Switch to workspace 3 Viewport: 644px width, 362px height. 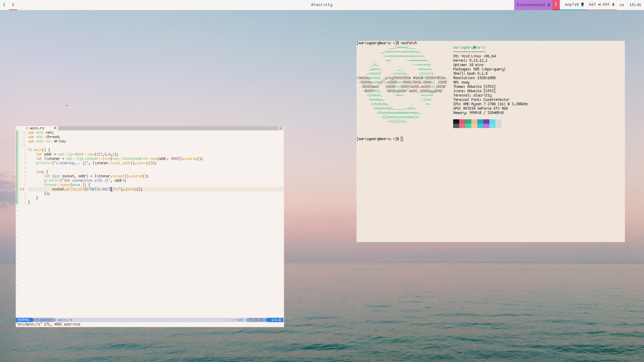pos(13,5)
